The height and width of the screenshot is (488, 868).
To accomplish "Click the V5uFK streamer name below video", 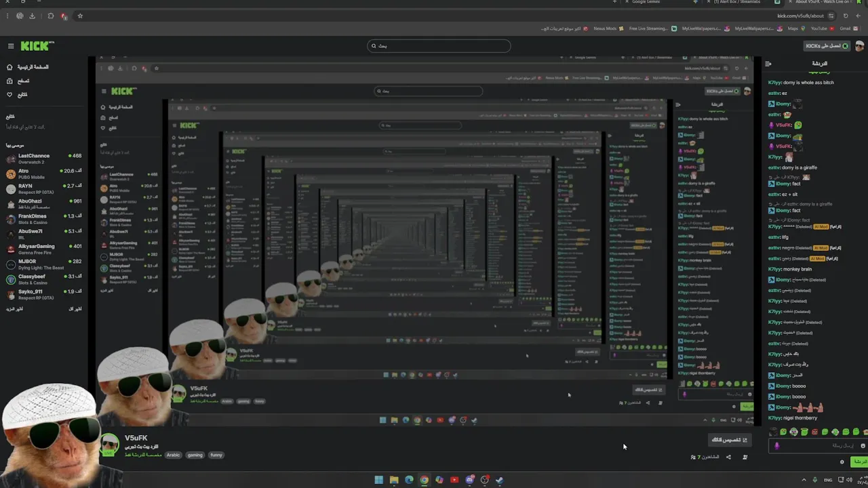I will [136, 438].
